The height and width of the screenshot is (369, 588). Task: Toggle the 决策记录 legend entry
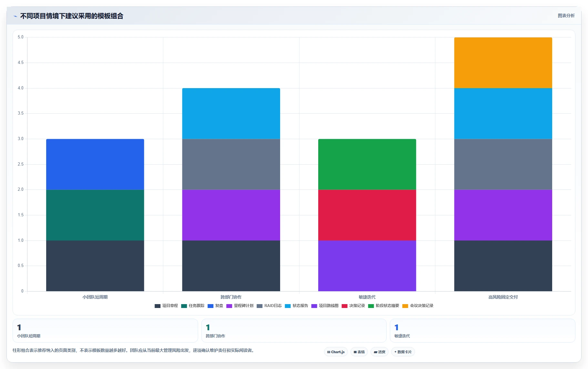[353, 306]
